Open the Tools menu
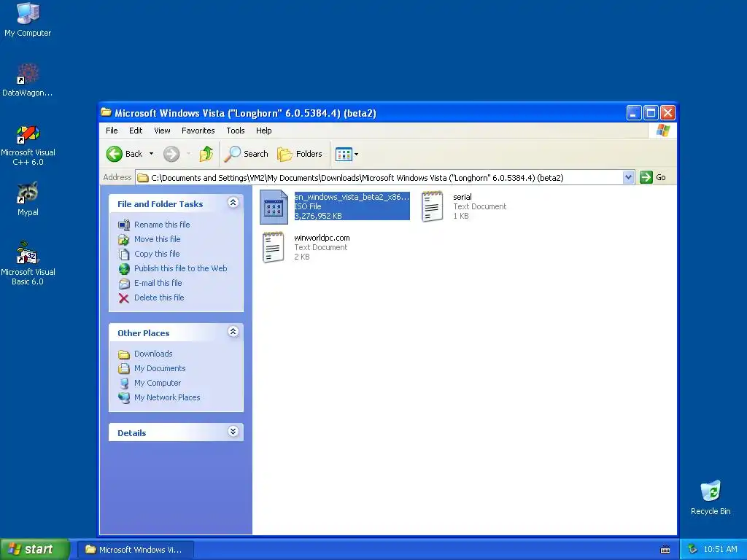Screen dimensions: 747x560 click(x=236, y=131)
